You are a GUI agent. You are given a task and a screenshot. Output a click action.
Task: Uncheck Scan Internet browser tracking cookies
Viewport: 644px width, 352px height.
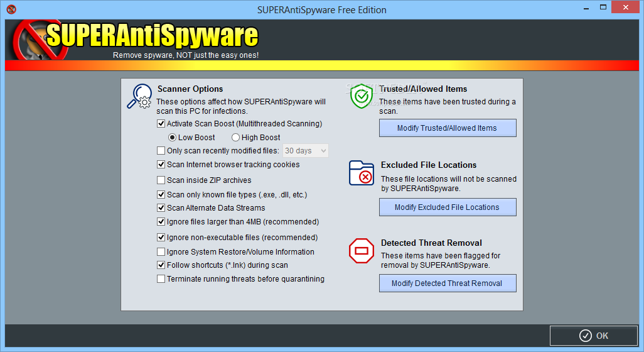coord(161,165)
